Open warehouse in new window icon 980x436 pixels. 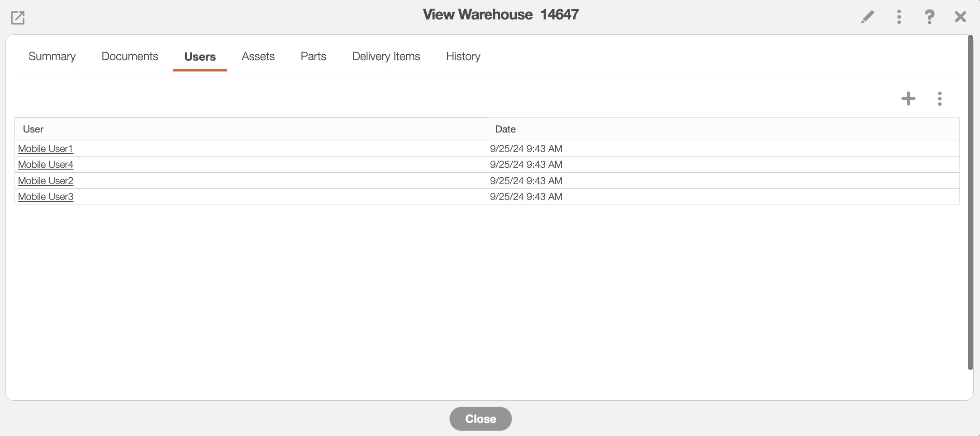[x=18, y=18]
